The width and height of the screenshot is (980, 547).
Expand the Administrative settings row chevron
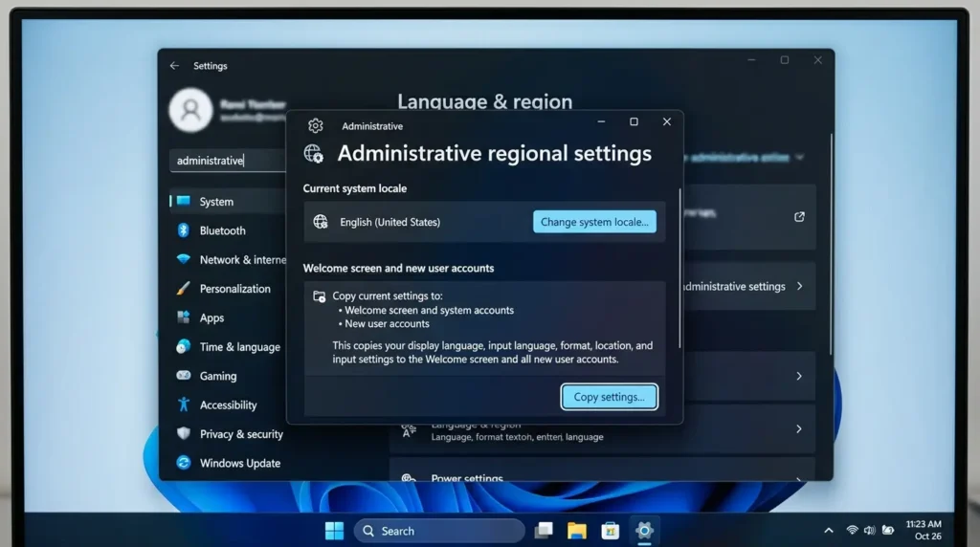pos(799,286)
